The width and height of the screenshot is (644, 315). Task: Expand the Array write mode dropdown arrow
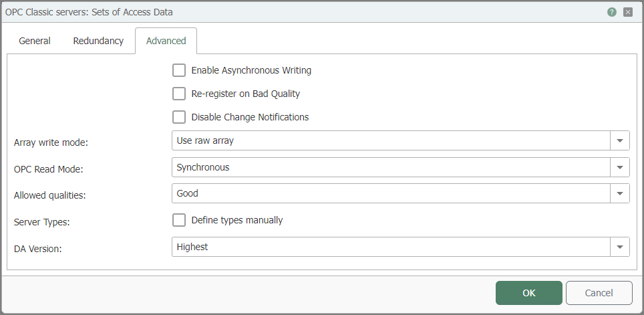click(620, 140)
